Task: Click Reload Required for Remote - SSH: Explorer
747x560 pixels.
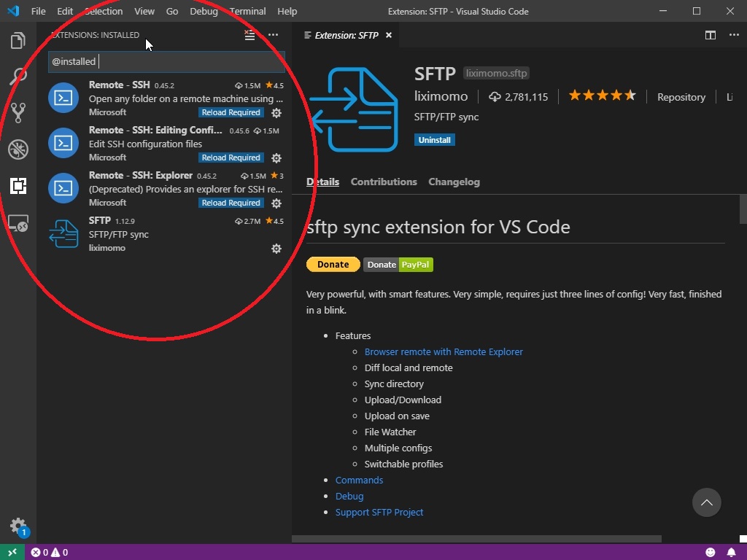Action: [231, 203]
